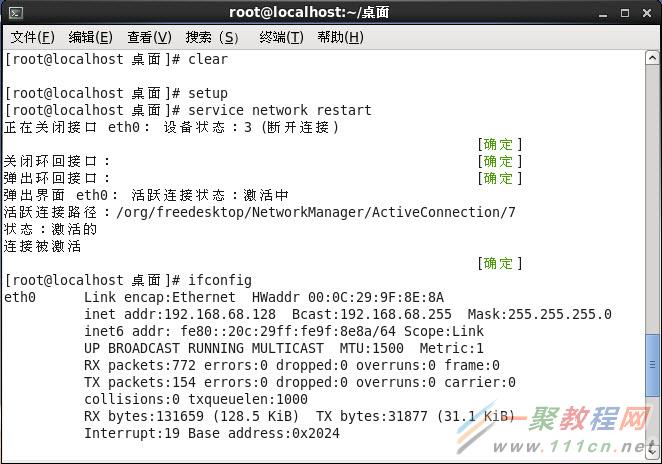Click the HWaddr 00:0C:29:9F:8E:8A text
The image size is (662, 464).
(347, 297)
